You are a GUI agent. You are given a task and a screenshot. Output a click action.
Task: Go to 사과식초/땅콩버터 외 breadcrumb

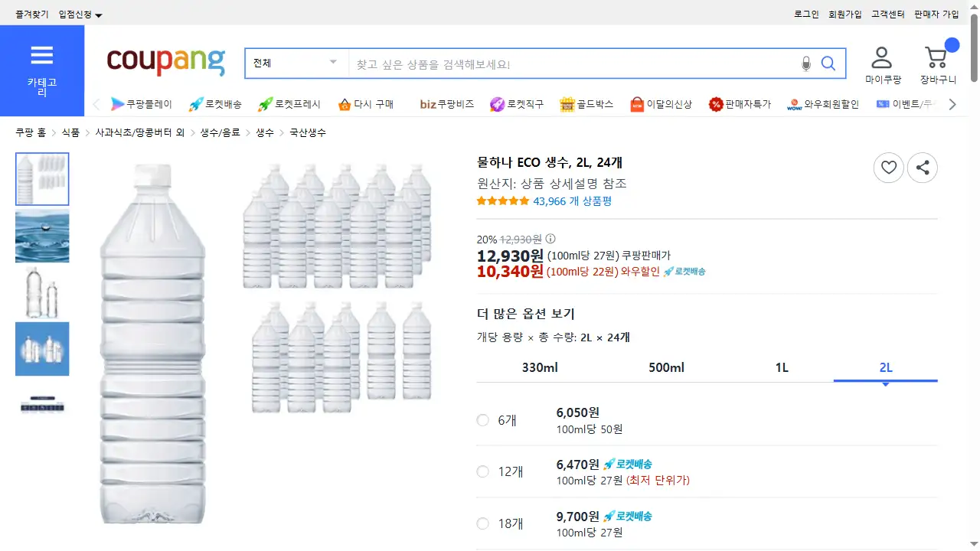tap(140, 132)
